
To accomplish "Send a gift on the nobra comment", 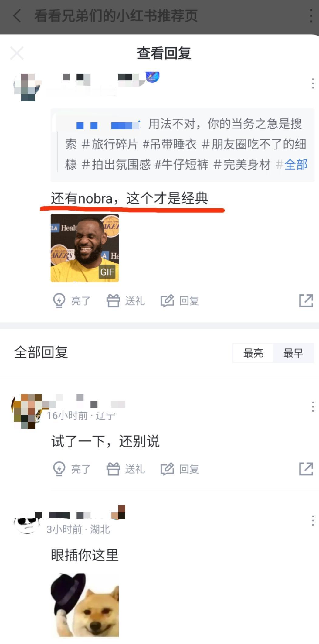I will [125, 301].
